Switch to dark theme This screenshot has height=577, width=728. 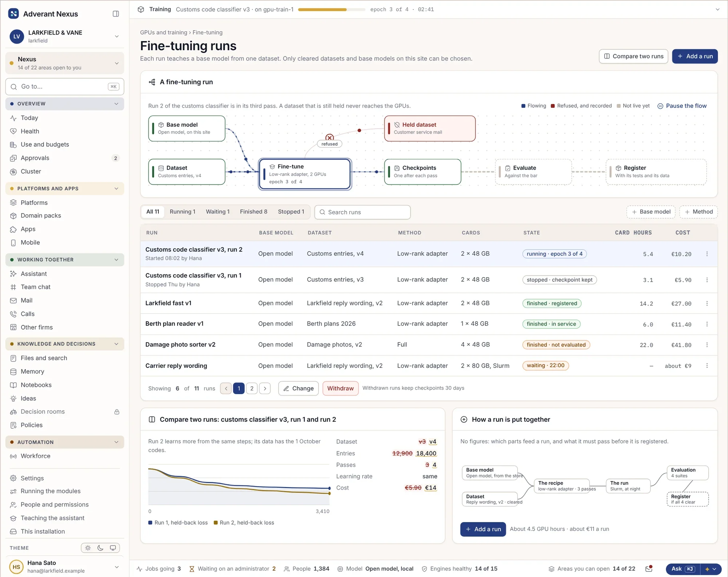(x=100, y=548)
